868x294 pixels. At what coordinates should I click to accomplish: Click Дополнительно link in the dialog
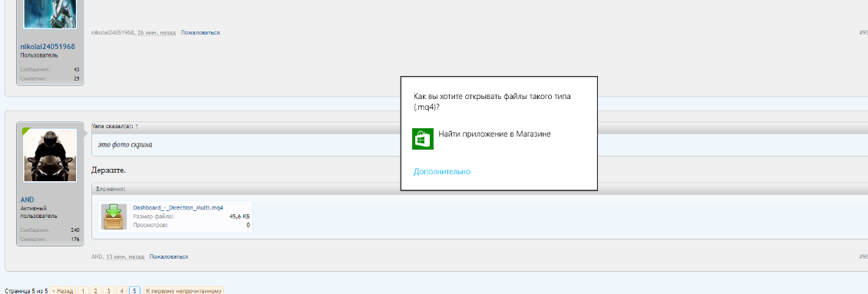pos(442,172)
